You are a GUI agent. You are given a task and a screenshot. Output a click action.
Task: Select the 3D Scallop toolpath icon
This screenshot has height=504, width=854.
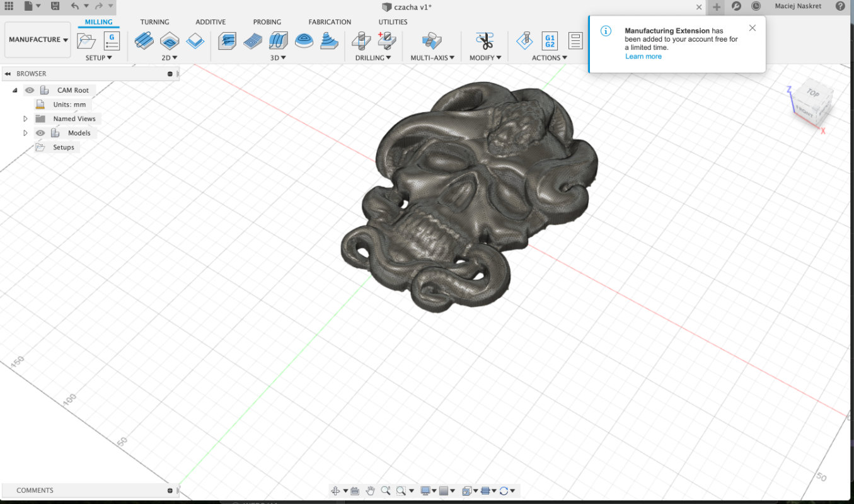[x=304, y=42]
